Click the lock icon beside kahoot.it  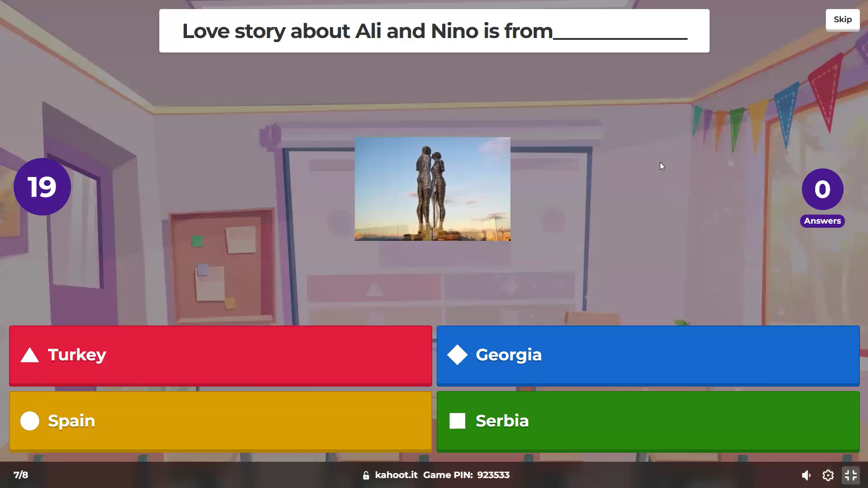point(366,475)
